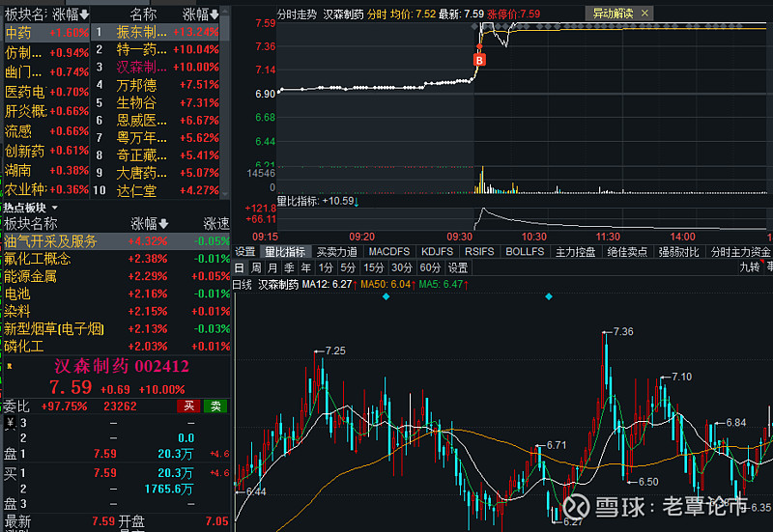Image resolution: width=773 pixels, height=532 pixels.
Task: Switch to the 主力控盘 tab
Action: coord(575,252)
